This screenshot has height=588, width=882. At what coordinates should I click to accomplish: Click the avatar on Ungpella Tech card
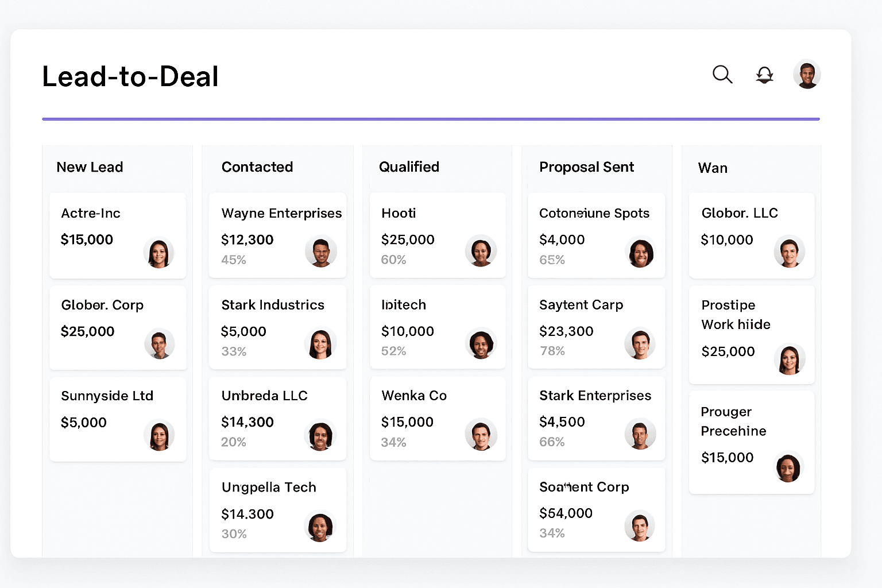[x=321, y=527]
